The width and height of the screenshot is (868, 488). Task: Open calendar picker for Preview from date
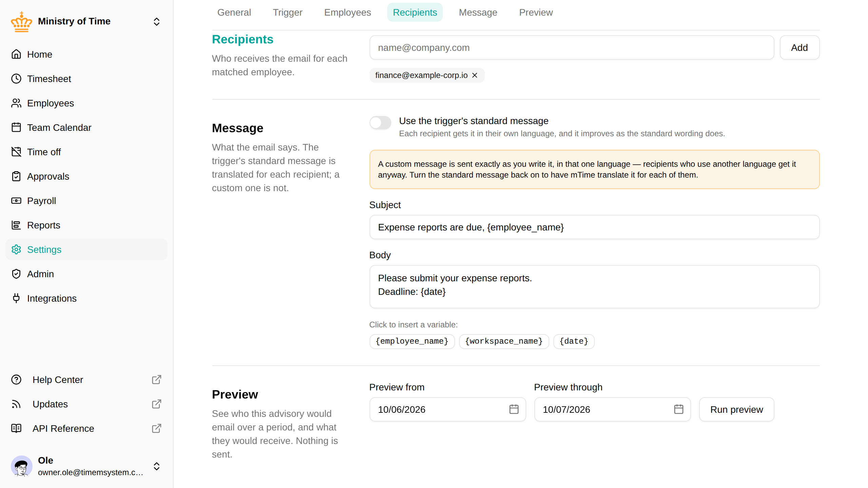(x=514, y=409)
